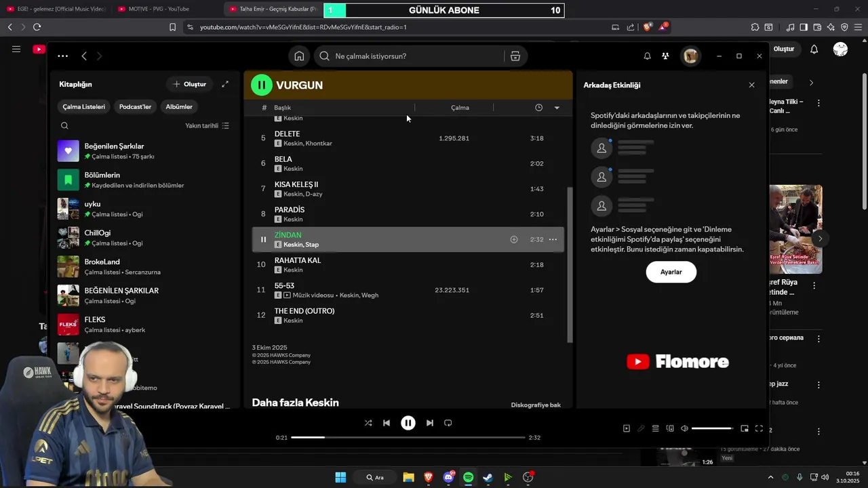Search within Your Library via magnifier
Screen dimensions: 868x488
64,125
